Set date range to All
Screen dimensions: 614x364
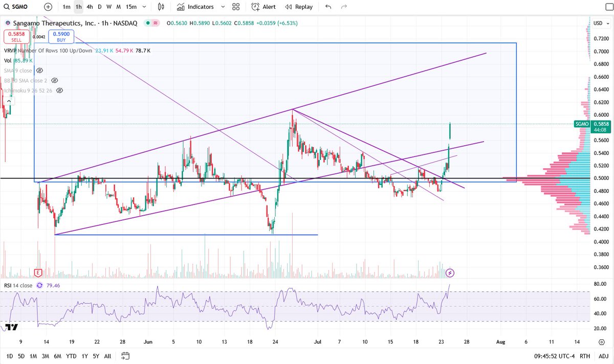[107, 356]
